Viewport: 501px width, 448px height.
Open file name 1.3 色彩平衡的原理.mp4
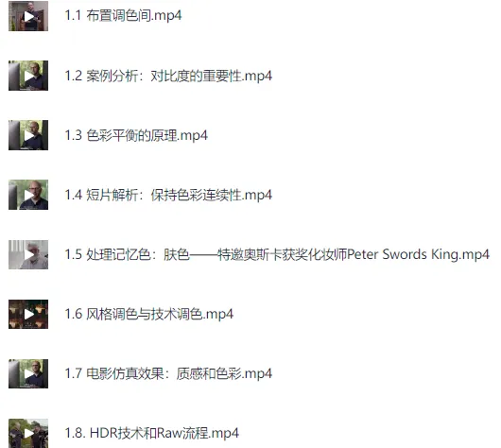136,135
